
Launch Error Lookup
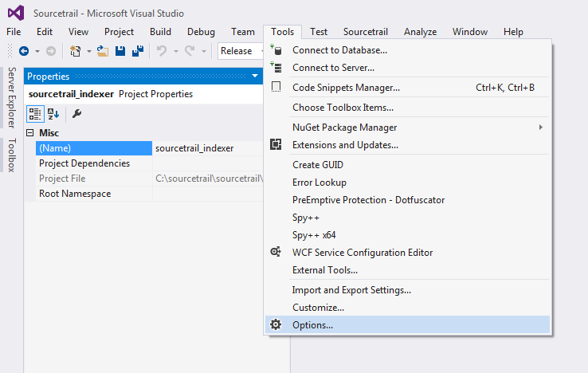[407, 183]
